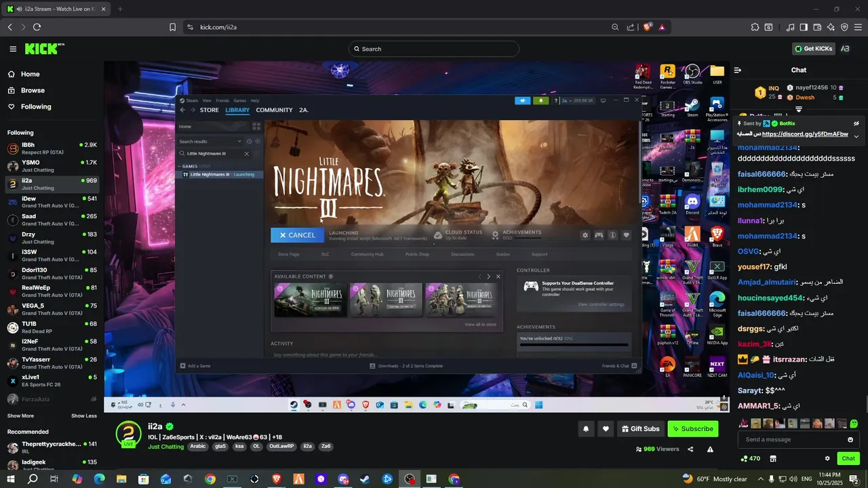Expand the following list with Show More
This screenshot has height=488, width=868.
pyautogui.click(x=20, y=415)
